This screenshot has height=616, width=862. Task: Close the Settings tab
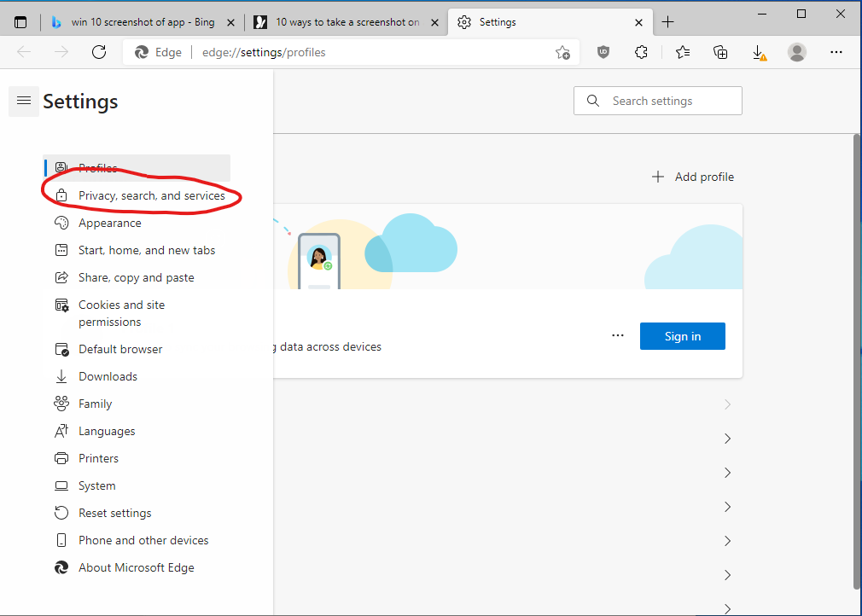(x=638, y=22)
